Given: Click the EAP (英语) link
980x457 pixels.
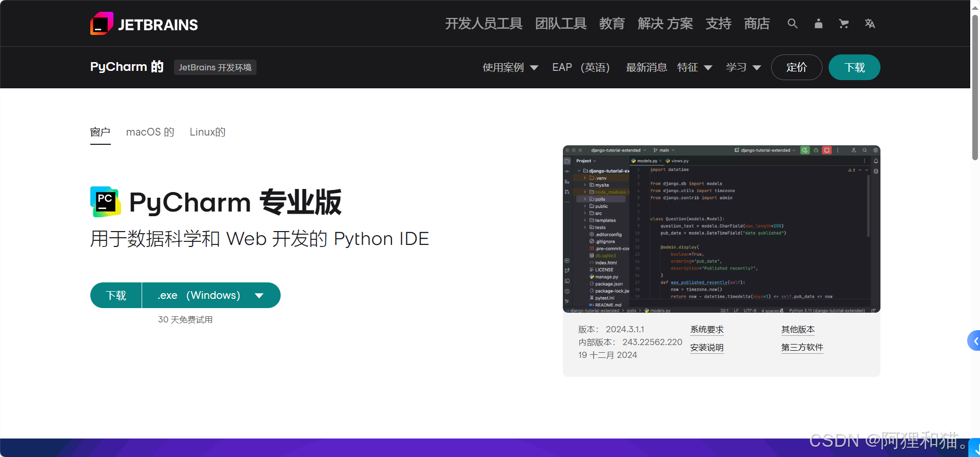Looking at the screenshot, I should [x=581, y=67].
